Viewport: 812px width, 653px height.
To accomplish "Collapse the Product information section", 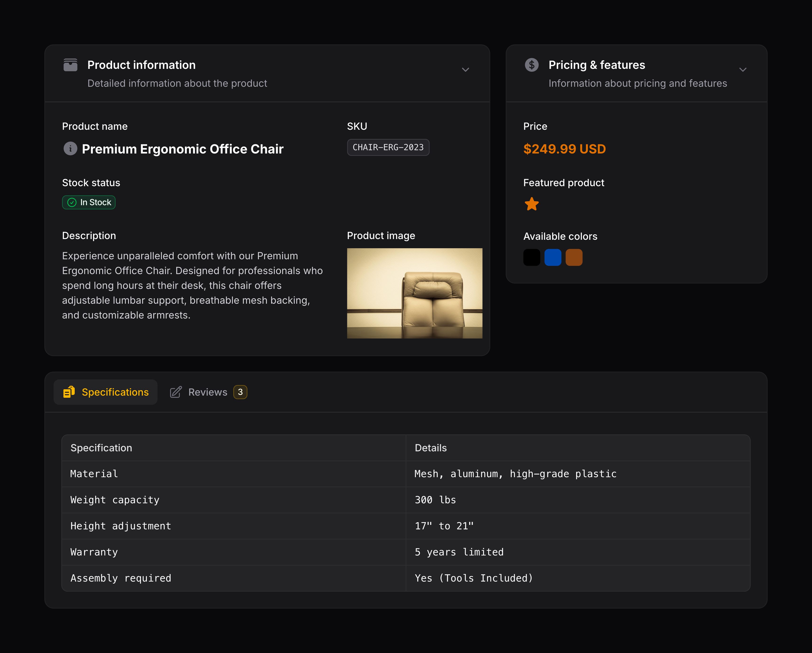I will 465,70.
